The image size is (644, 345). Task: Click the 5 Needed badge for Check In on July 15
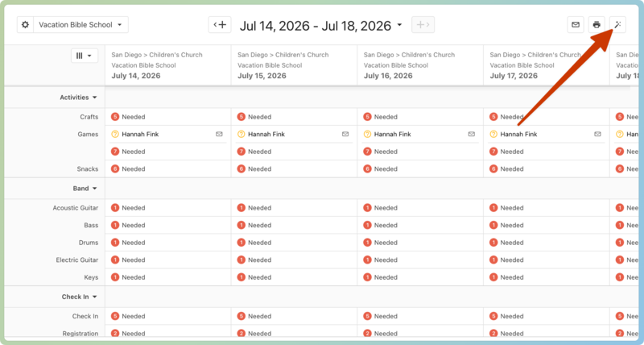241,316
